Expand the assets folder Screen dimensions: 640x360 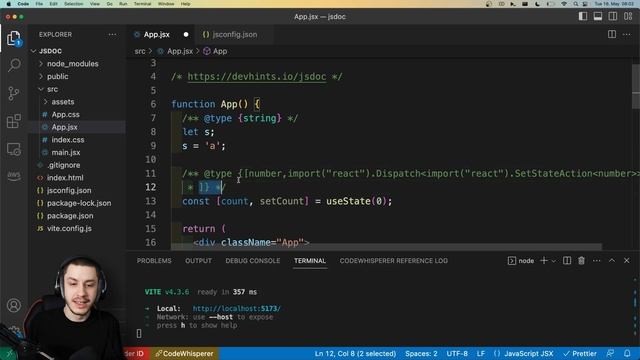pyautogui.click(x=62, y=102)
